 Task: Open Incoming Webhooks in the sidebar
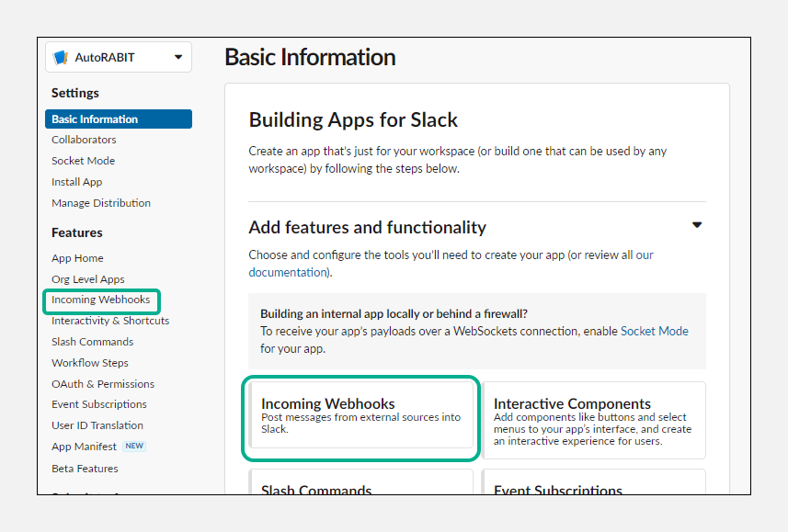click(101, 300)
